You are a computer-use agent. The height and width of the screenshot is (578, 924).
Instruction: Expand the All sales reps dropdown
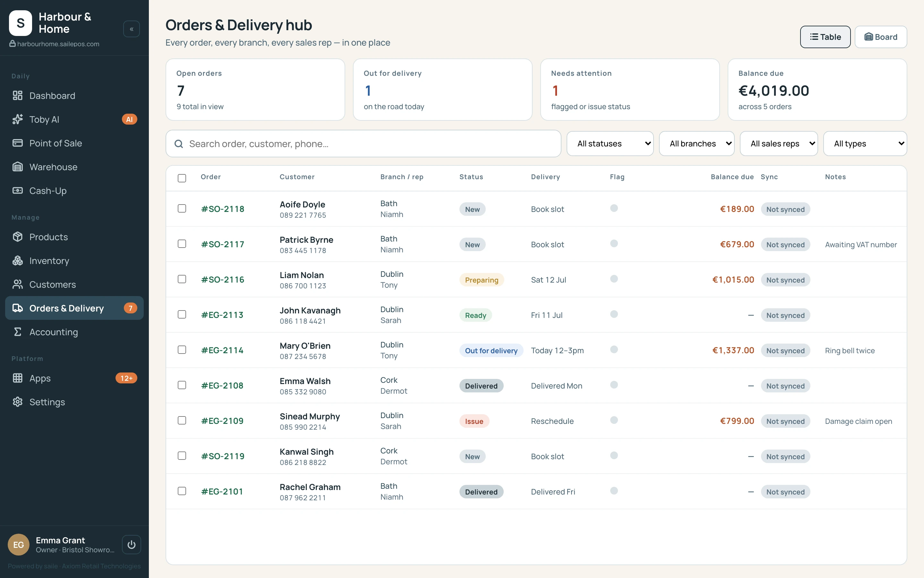click(x=779, y=144)
